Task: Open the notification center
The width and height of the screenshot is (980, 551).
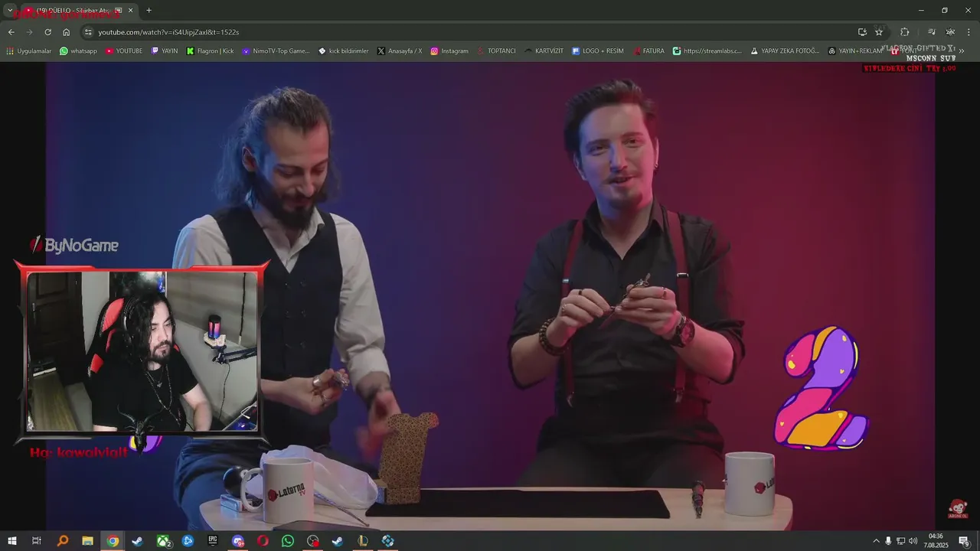Action: click(x=965, y=541)
